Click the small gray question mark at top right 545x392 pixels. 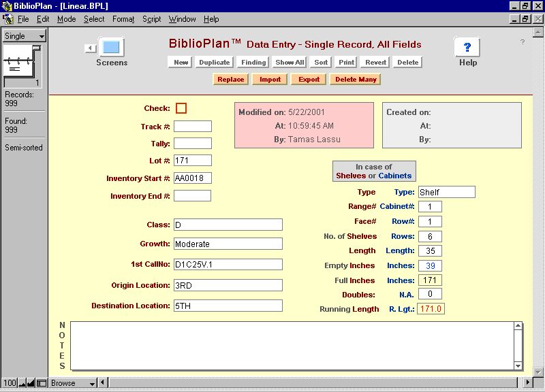[x=522, y=42]
